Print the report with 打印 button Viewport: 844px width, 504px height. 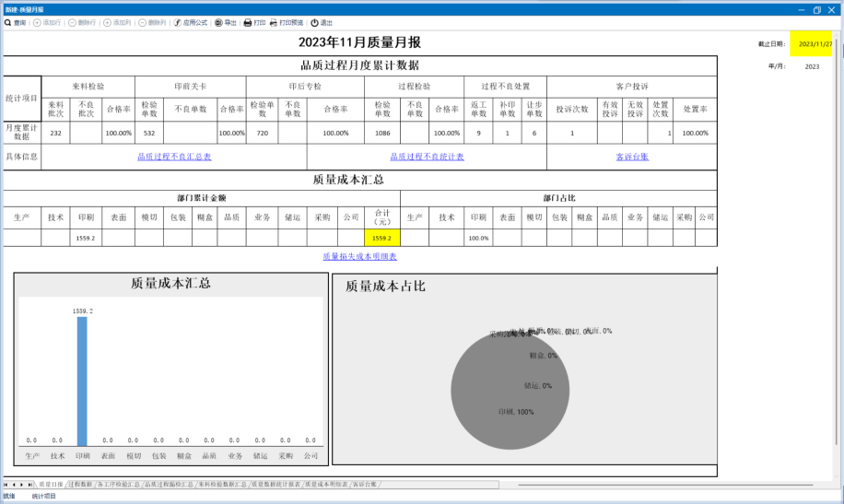point(254,22)
